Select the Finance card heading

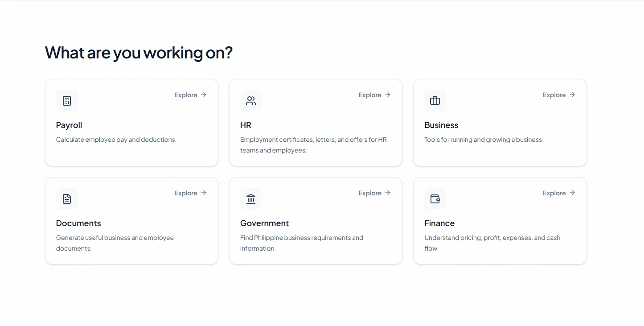[x=439, y=223]
